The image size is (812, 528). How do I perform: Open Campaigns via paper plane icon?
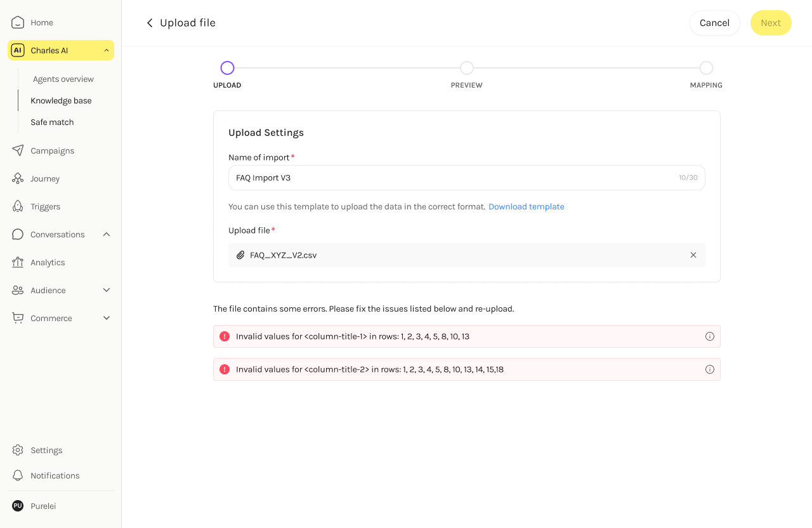pos(18,150)
